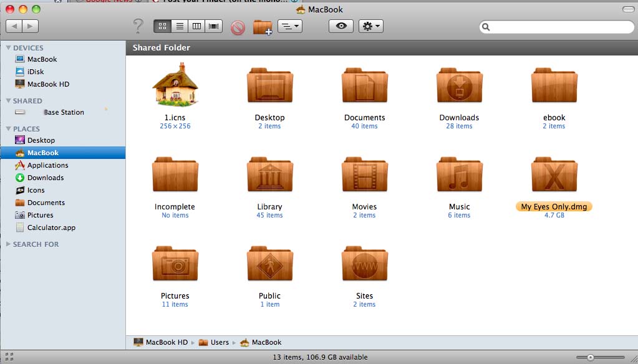
Task: Click the '40 items' Documents count
Action: pyautogui.click(x=365, y=126)
